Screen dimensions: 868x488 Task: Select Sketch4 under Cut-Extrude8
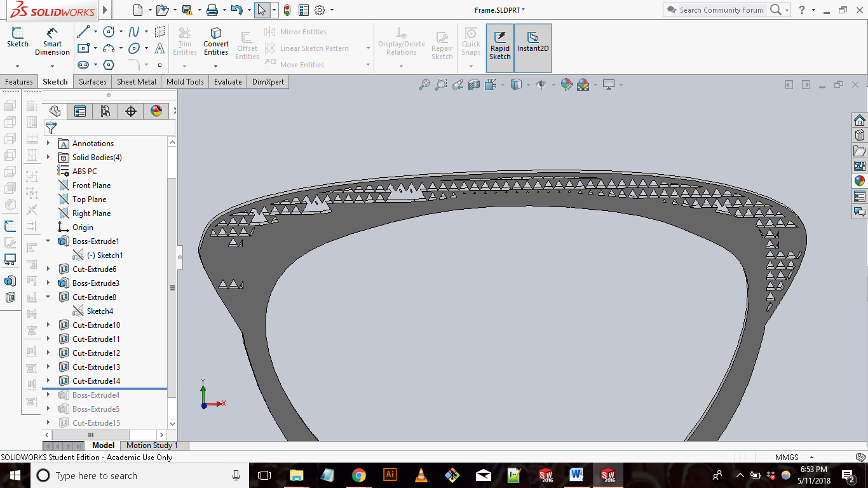click(100, 311)
